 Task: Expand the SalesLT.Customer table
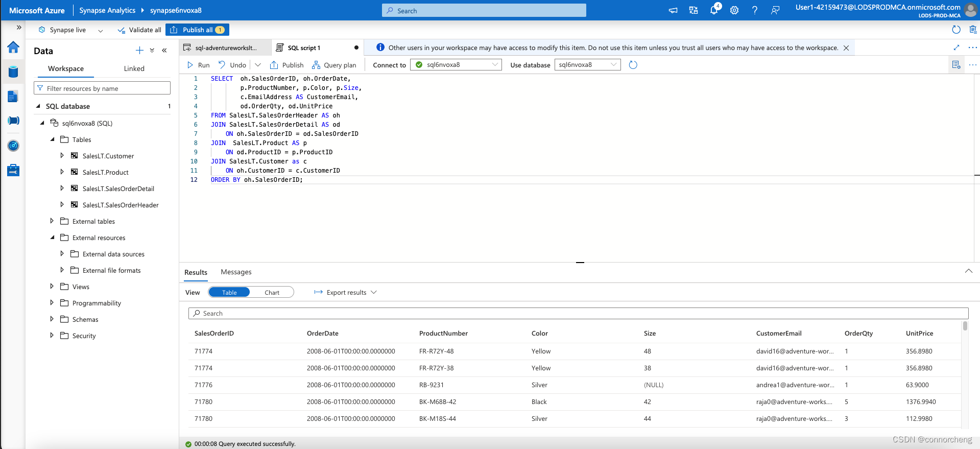[x=62, y=155]
